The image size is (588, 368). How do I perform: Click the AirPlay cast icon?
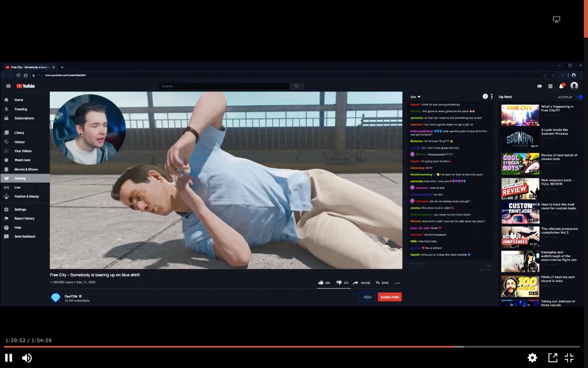pos(556,19)
